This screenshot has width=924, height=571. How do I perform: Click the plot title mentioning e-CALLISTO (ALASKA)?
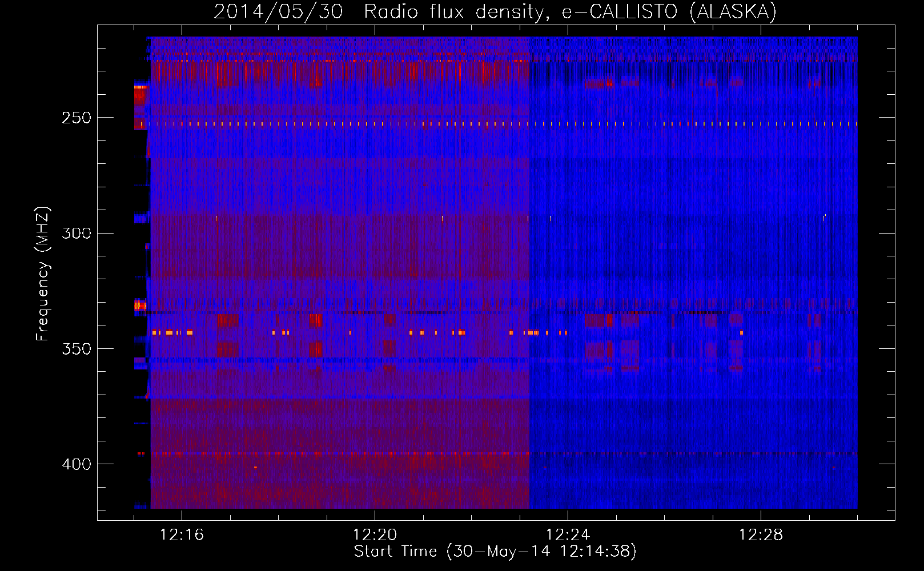(x=495, y=11)
